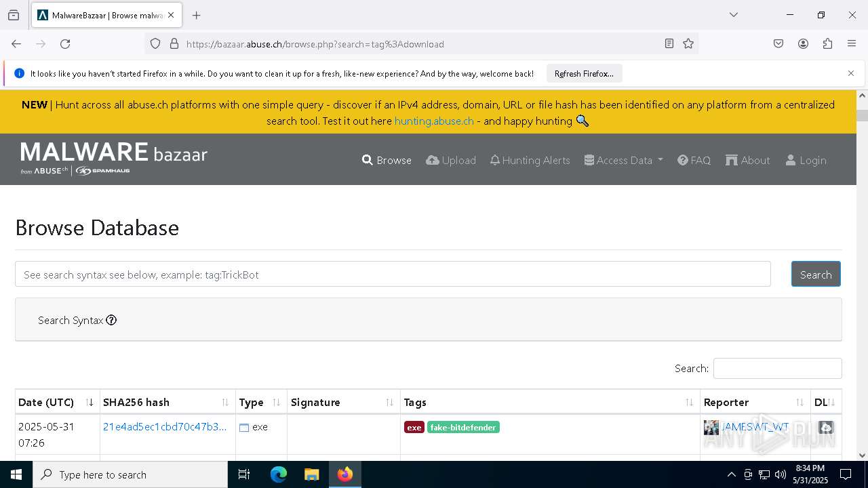Open the Firefox account icon
Image resolution: width=868 pixels, height=488 pixels.
point(803,44)
